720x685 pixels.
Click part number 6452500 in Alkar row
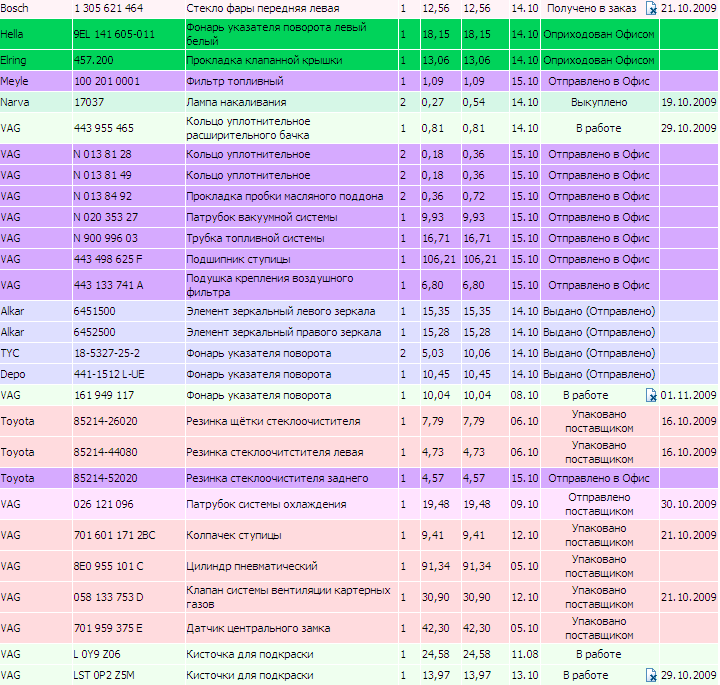[x=95, y=332]
